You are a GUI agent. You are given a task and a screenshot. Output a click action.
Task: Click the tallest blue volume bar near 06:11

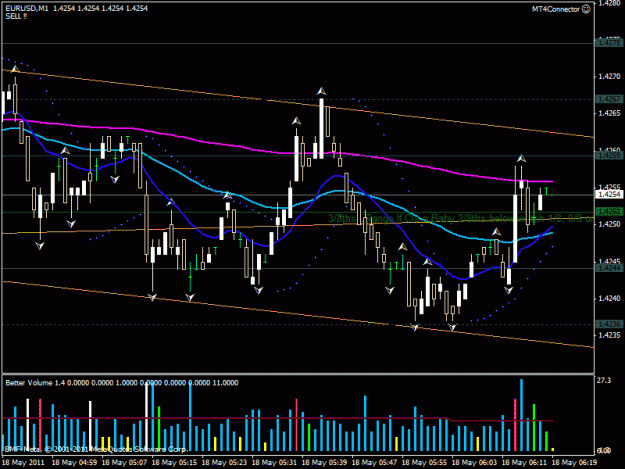pos(521,415)
